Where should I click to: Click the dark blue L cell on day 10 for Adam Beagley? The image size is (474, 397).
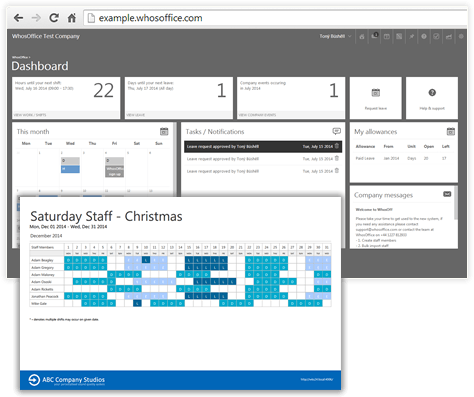146,260
